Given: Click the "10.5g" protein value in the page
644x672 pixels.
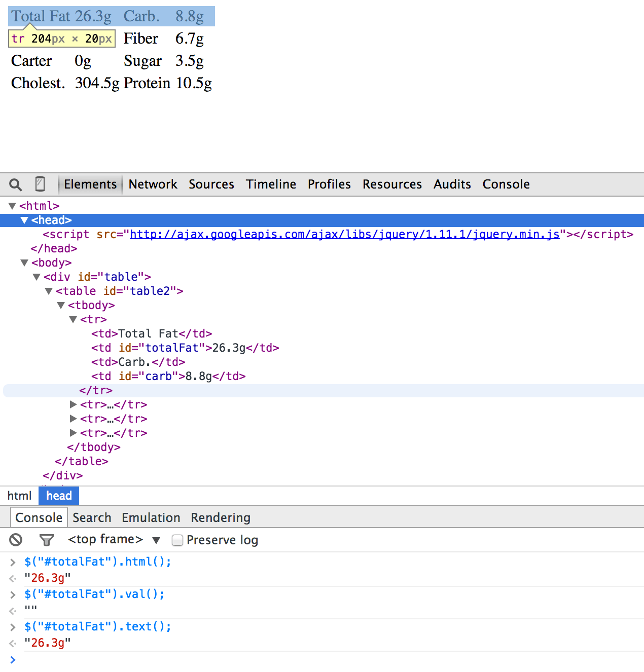Looking at the screenshot, I should (194, 83).
